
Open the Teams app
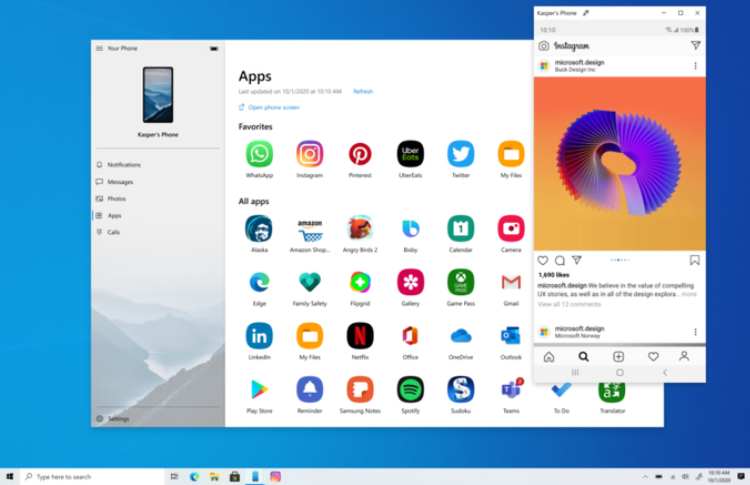pos(511,390)
